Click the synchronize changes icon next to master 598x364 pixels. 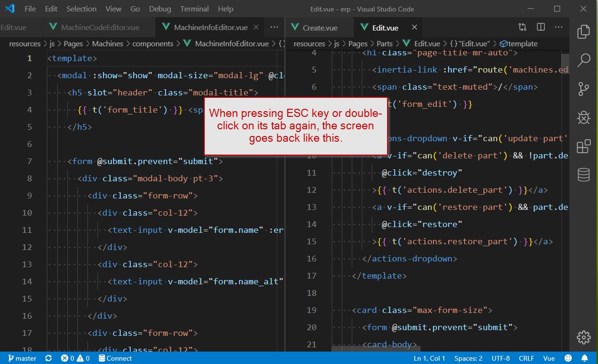48,358
